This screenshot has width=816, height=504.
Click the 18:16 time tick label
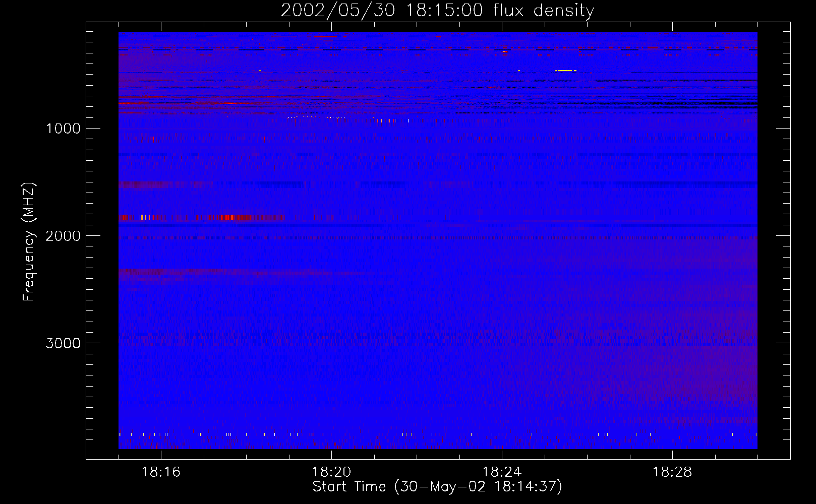161,472
